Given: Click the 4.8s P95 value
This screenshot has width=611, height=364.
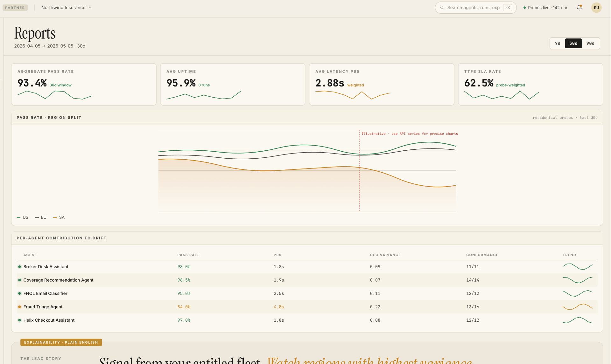Looking at the screenshot, I should [279, 307].
